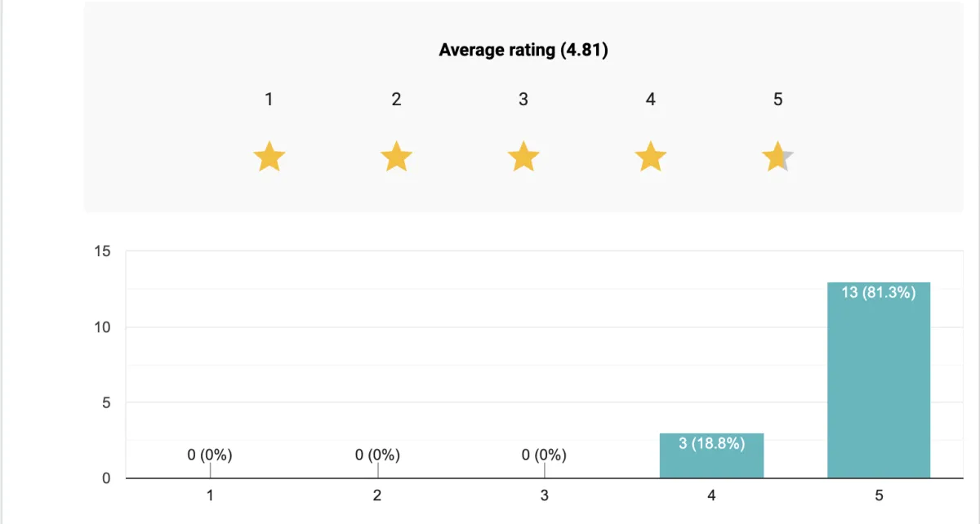Click the x-axis label 5 under the chart
Screen dimensions: 980x524
click(879, 495)
